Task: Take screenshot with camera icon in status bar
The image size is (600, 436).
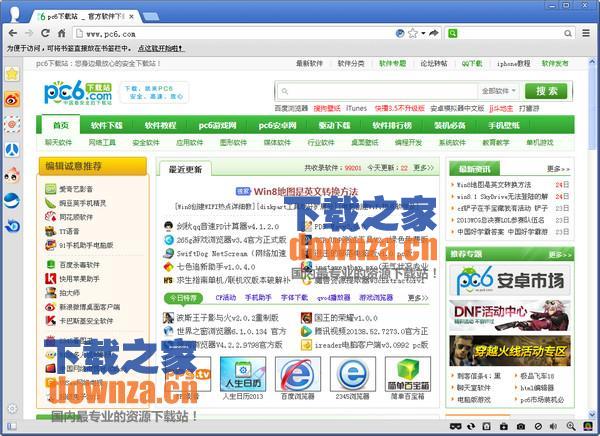Action: click(520, 426)
